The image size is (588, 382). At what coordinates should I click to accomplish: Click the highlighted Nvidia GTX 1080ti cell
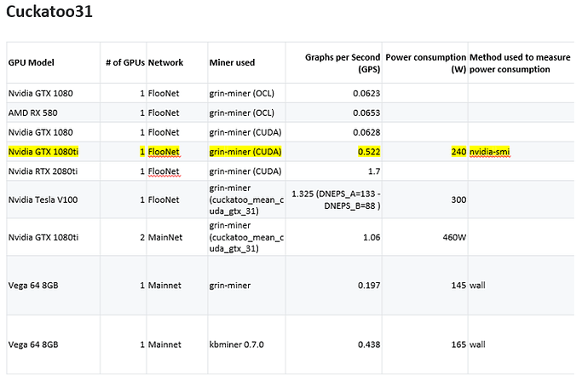[x=43, y=152]
